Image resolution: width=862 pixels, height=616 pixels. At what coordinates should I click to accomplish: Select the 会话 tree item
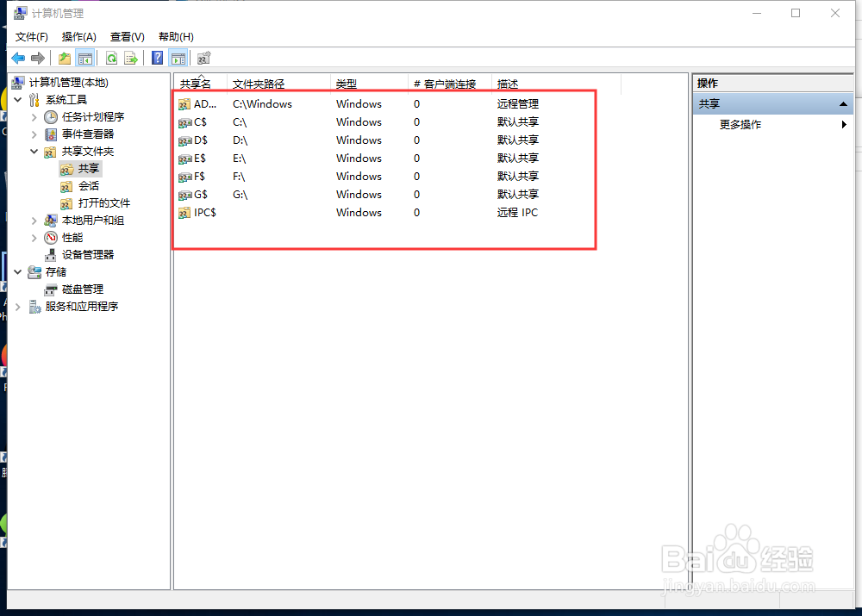(x=89, y=186)
